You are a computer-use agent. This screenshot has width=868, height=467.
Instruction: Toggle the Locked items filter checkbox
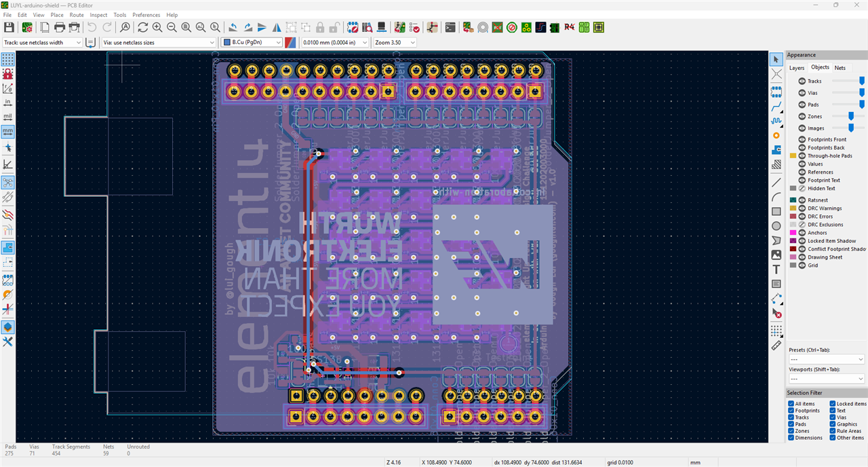(x=832, y=404)
